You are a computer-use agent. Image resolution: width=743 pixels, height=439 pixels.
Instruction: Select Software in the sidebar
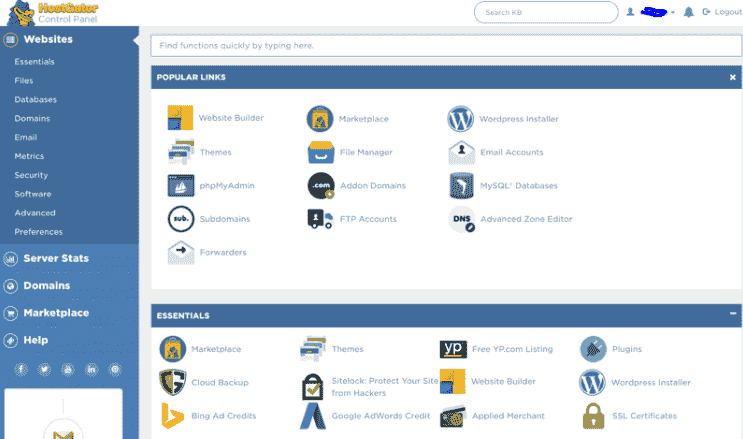coord(33,194)
